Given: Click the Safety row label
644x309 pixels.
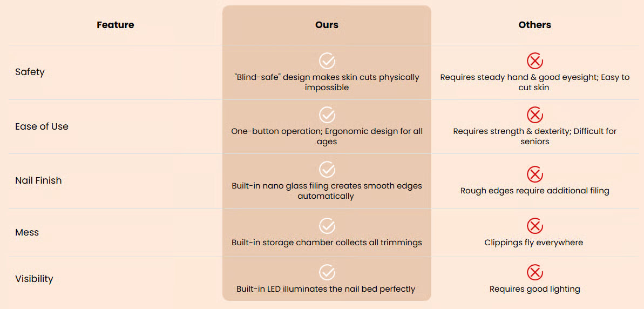Looking at the screenshot, I should tap(30, 72).
